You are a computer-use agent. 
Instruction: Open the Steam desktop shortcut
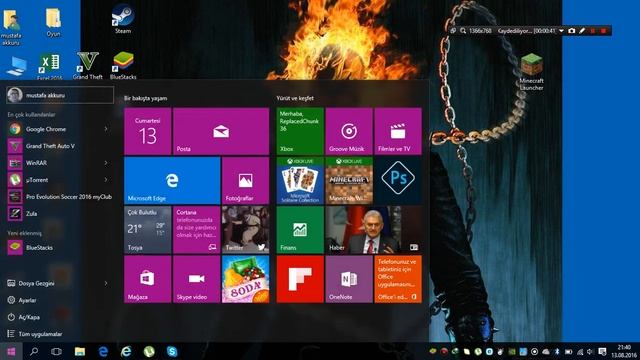(x=123, y=19)
